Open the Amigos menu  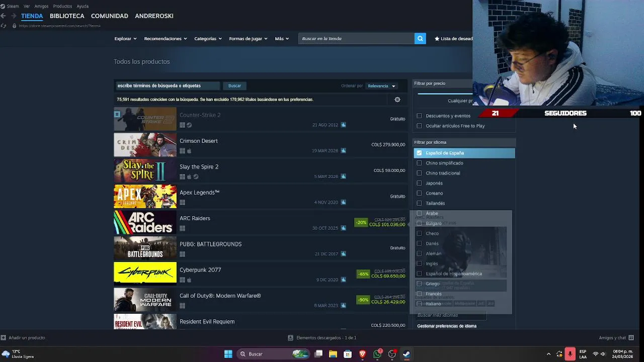coord(41,6)
